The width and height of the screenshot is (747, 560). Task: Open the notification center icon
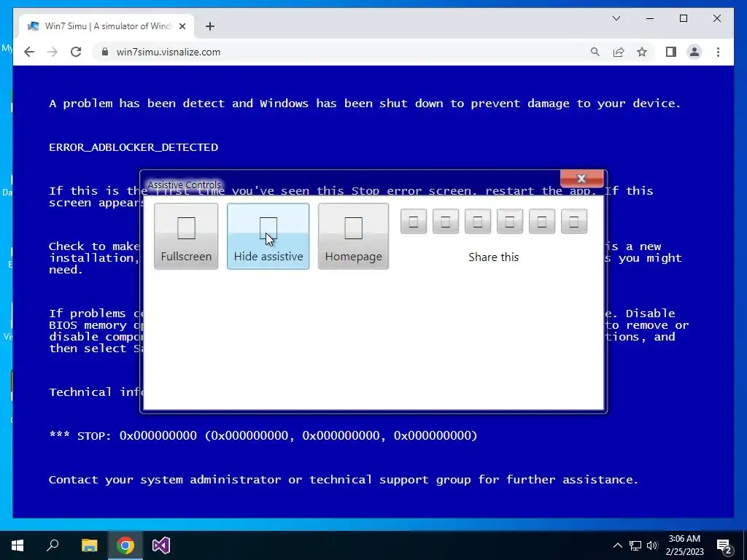tap(724, 546)
